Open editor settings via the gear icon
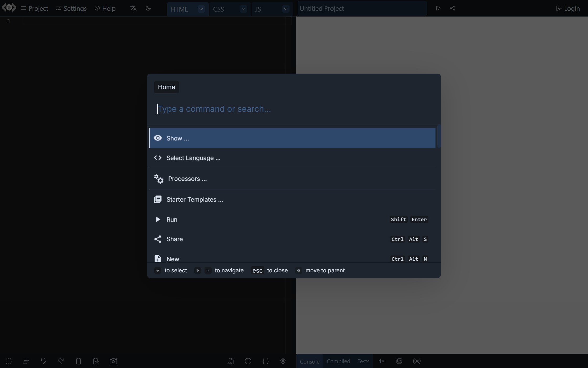The height and width of the screenshot is (368, 588). (x=283, y=361)
